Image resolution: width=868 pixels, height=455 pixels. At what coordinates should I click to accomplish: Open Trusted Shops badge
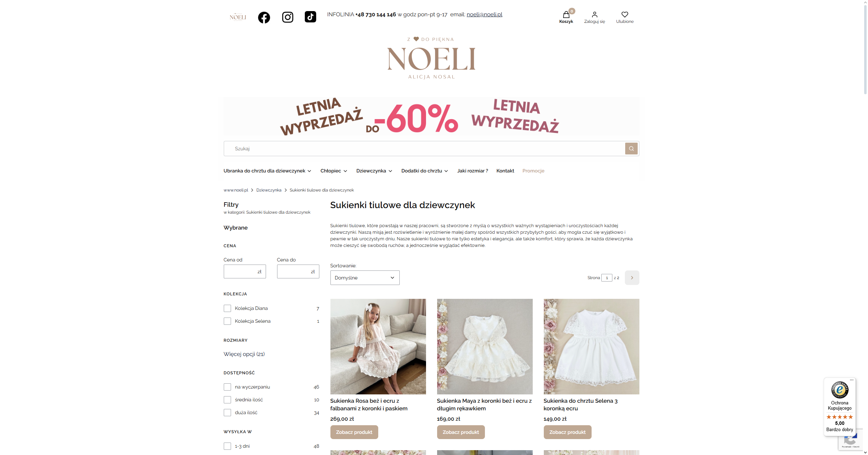(x=840, y=407)
